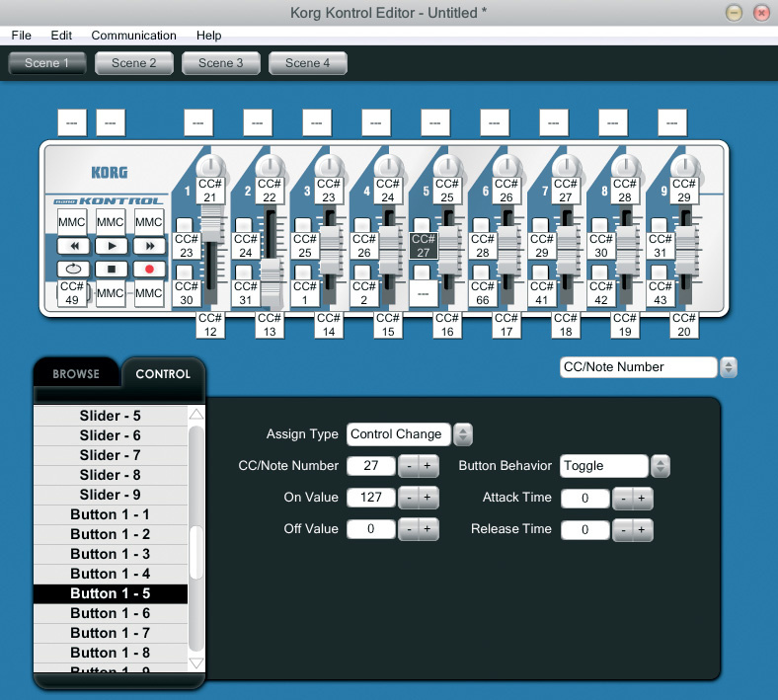The width and height of the screenshot is (778, 700).
Task: Select knob 5 labeled CC# 25
Action: click(447, 191)
